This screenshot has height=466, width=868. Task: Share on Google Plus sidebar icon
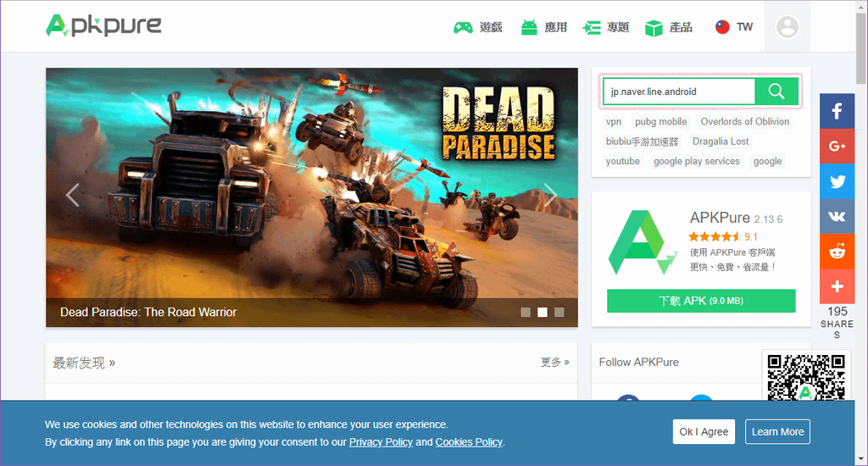(x=837, y=146)
